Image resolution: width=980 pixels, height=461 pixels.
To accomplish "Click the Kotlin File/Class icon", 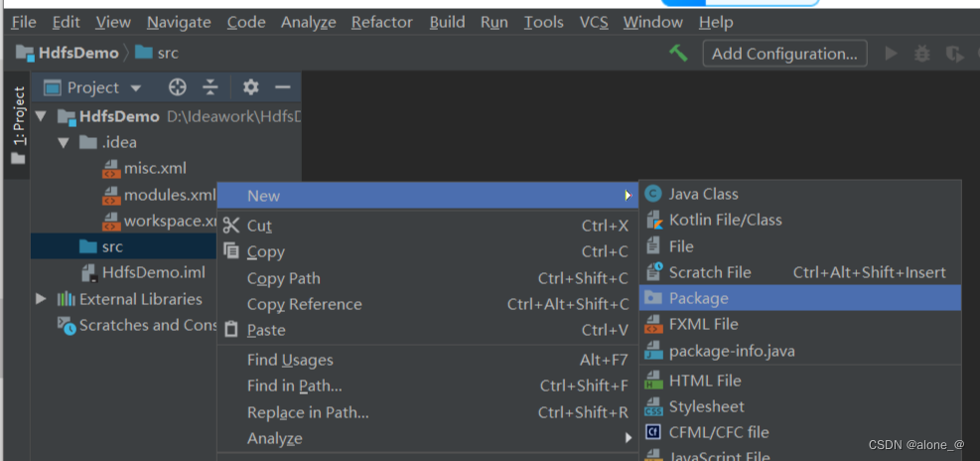I will (x=653, y=221).
